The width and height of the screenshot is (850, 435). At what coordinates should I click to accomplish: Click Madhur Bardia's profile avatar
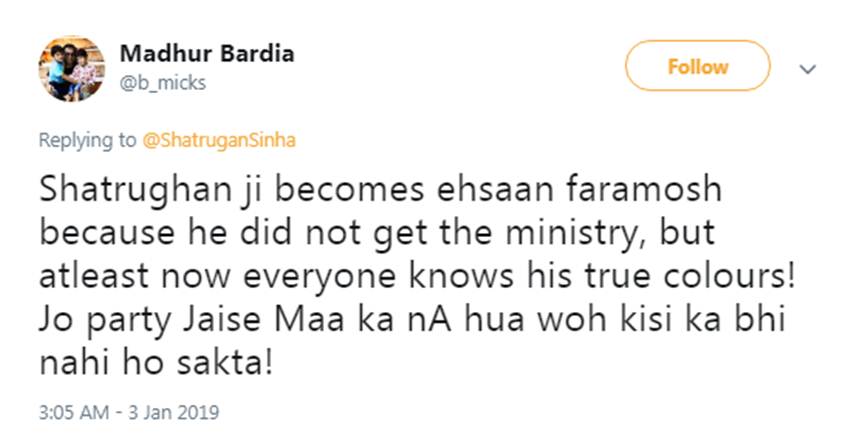(71, 68)
